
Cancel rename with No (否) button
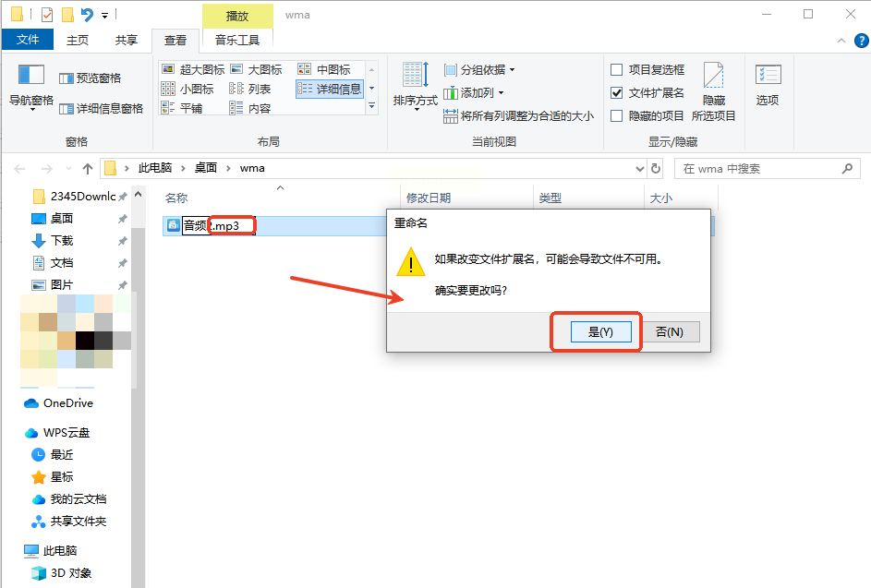[x=669, y=332]
